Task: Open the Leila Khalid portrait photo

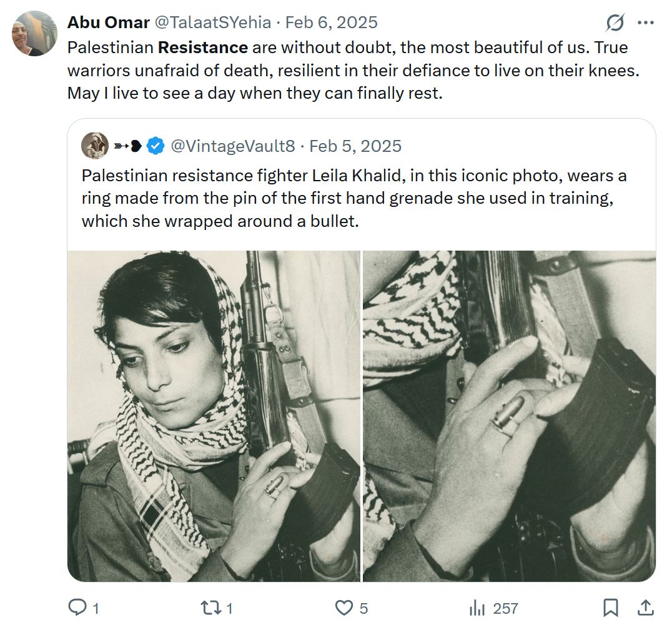Action: [214, 416]
